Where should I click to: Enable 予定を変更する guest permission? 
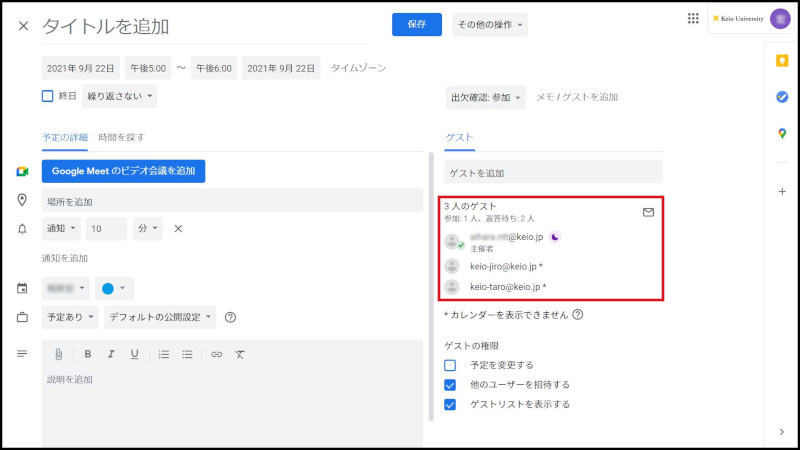click(450, 365)
